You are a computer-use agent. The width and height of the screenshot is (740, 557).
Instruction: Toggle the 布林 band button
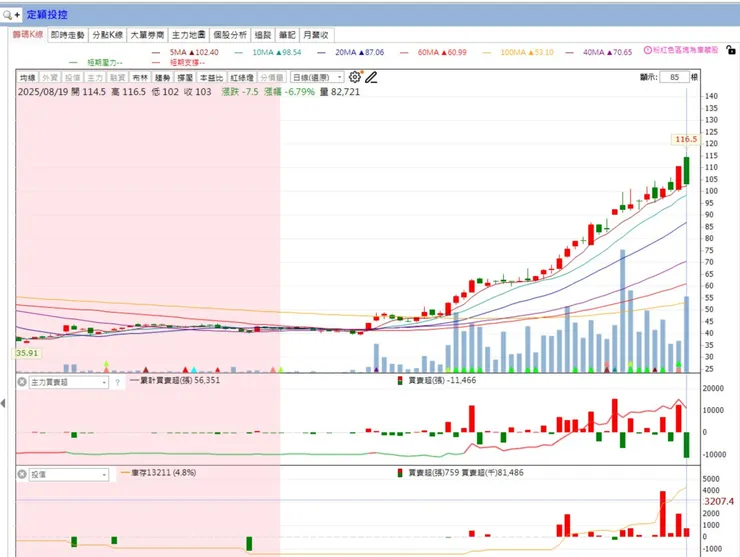tap(140, 77)
